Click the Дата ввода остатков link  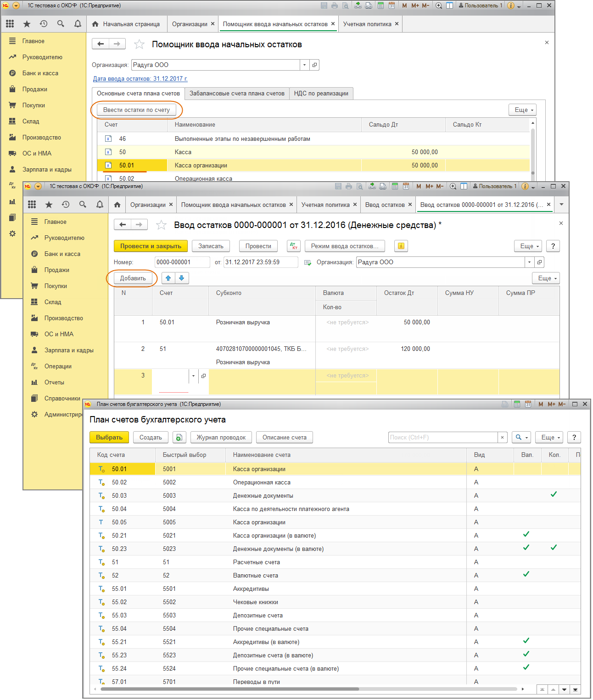pos(140,79)
